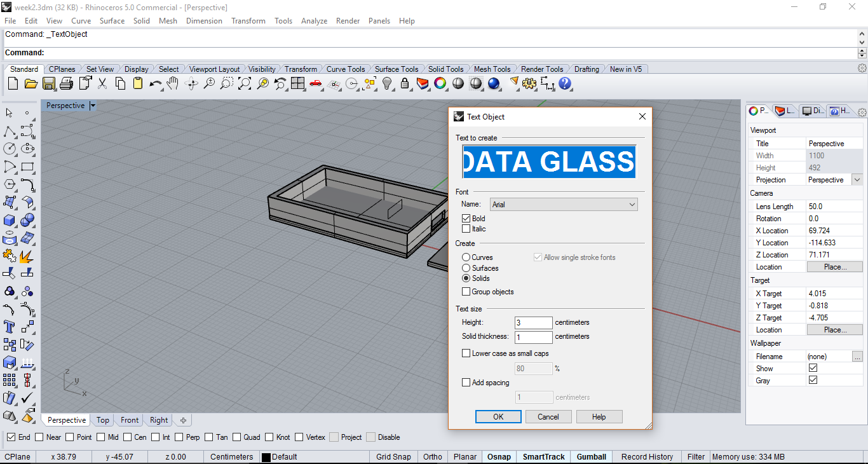Open Help via blue question mark icon

(x=565, y=83)
